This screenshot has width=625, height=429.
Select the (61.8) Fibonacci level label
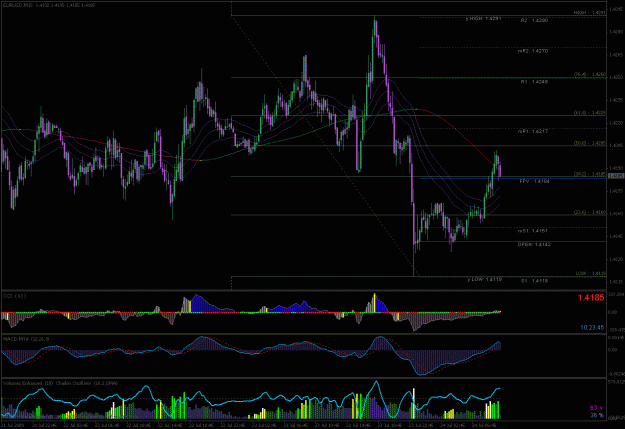click(x=590, y=113)
